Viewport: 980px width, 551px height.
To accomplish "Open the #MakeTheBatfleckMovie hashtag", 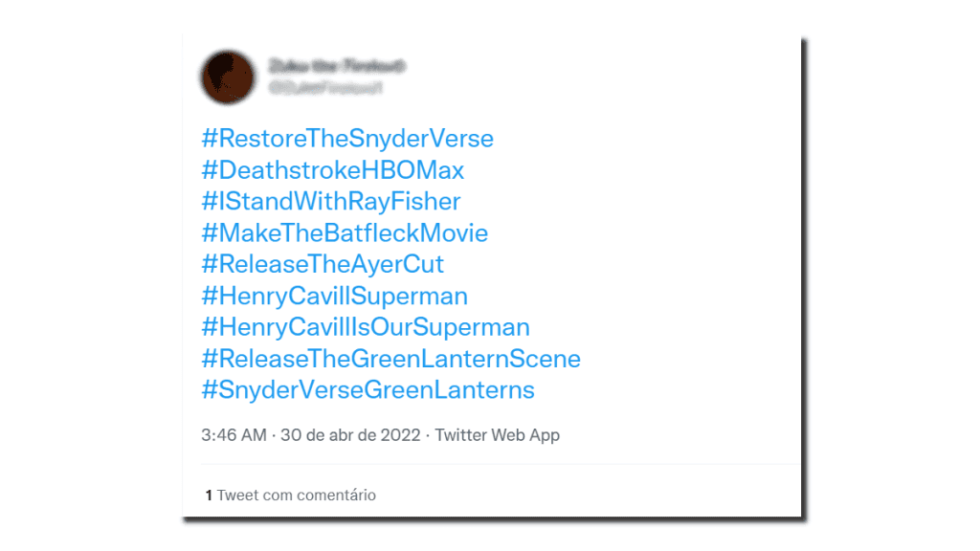I will tap(344, 233).
